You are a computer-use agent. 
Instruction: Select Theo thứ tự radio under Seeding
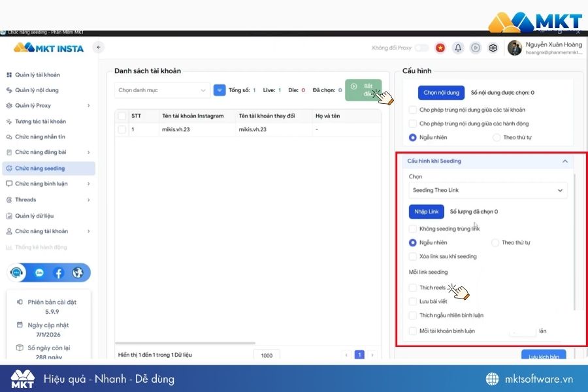pyautogui.click(x=495, y=242)
